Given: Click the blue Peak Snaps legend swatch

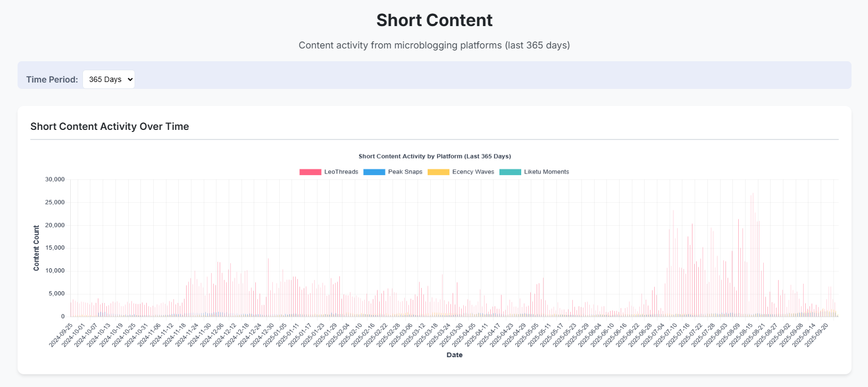Looking at the screenshot, I should coord(374,172).
